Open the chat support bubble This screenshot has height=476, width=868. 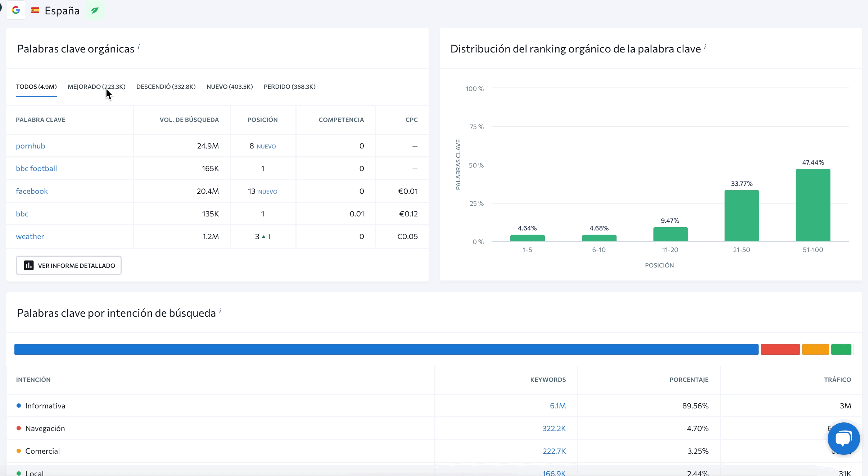click(843, 438)
